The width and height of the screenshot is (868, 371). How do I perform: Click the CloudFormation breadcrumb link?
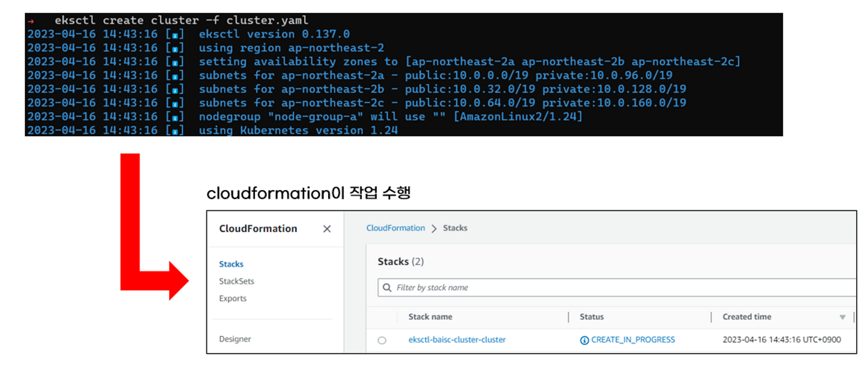(395, 228)
